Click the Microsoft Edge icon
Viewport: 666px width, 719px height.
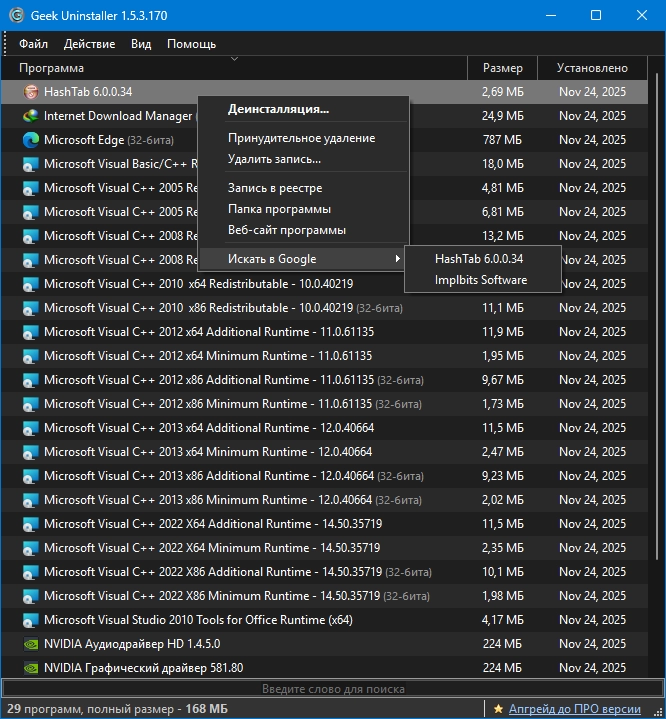pyautogui.click(x=30, y=140)
